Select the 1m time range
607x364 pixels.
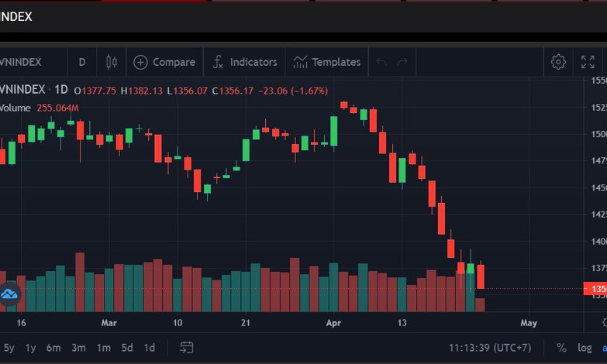(x=103, y=348)
